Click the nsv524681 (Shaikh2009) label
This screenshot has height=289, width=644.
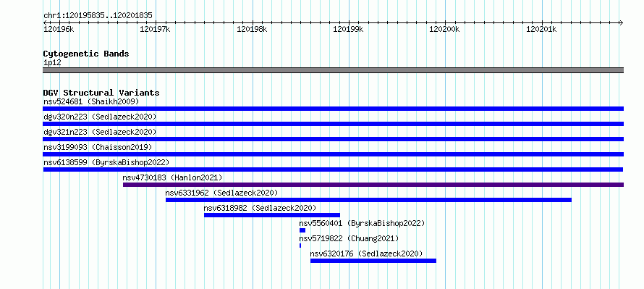click(91, 101)
